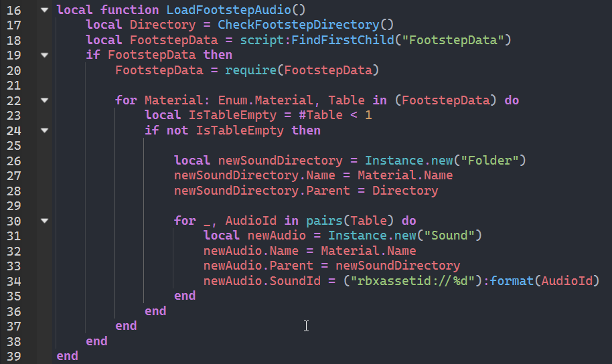The image size is (612, 364).
Task: Click the require keyword on line 20
Action: [247, 70]
